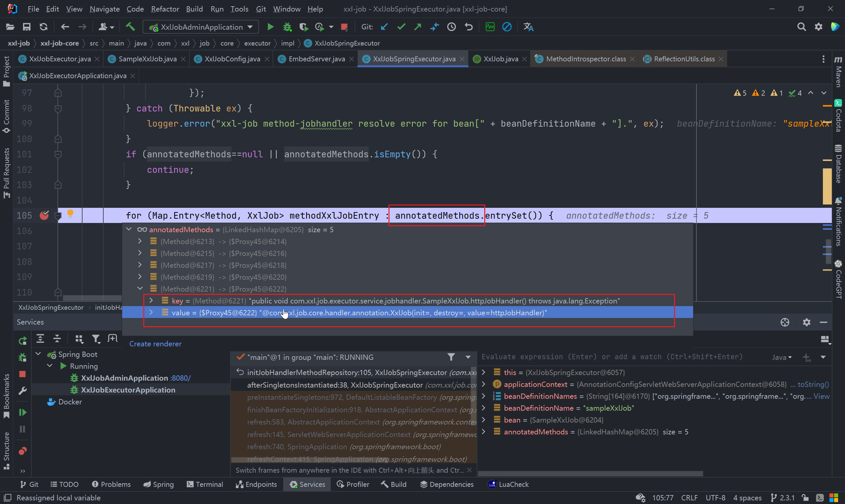
Task: Expand all services in the Services toolbar
Action: (x=40, y=338)
